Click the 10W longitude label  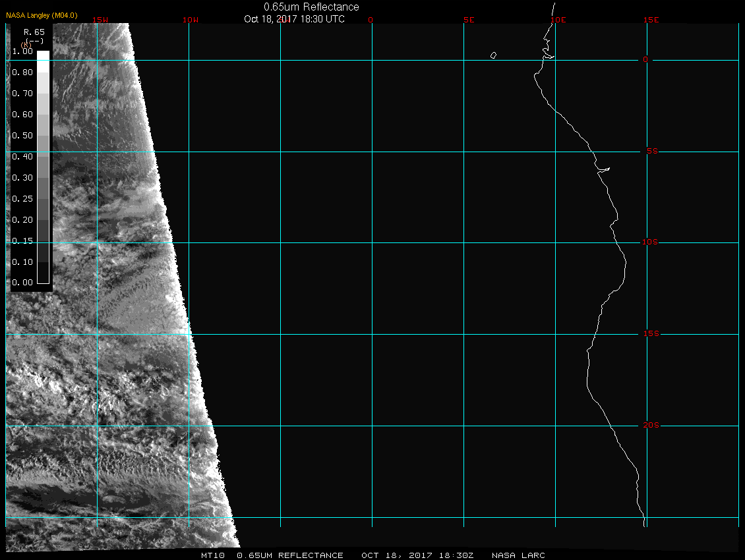190,20
